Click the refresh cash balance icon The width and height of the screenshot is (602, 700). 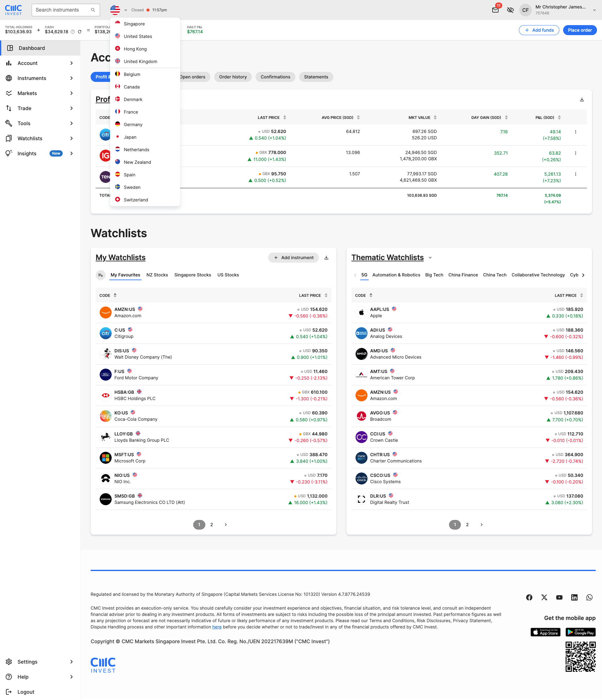pos(80,32)
